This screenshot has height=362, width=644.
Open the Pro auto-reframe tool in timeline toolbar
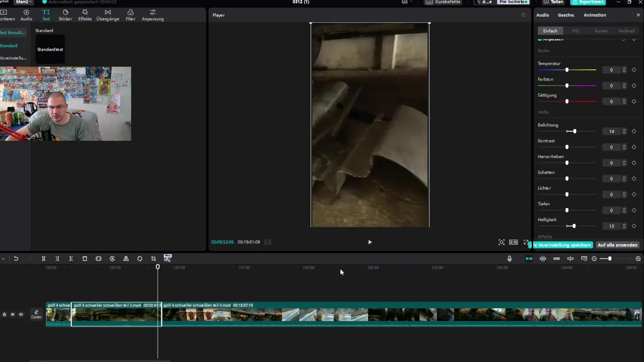(168, 258)
